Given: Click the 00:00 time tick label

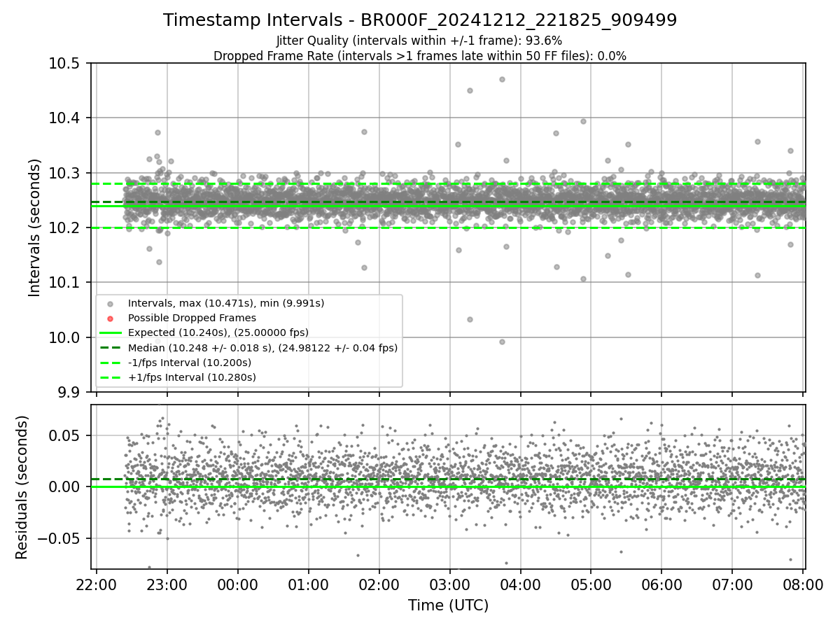Looking at the screenshot, I should point(237,584).
